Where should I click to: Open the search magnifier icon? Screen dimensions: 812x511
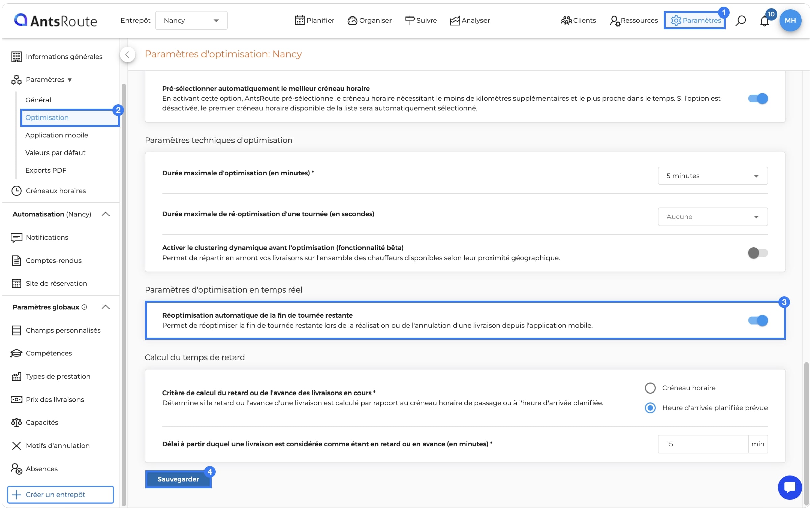click(741, 21)
